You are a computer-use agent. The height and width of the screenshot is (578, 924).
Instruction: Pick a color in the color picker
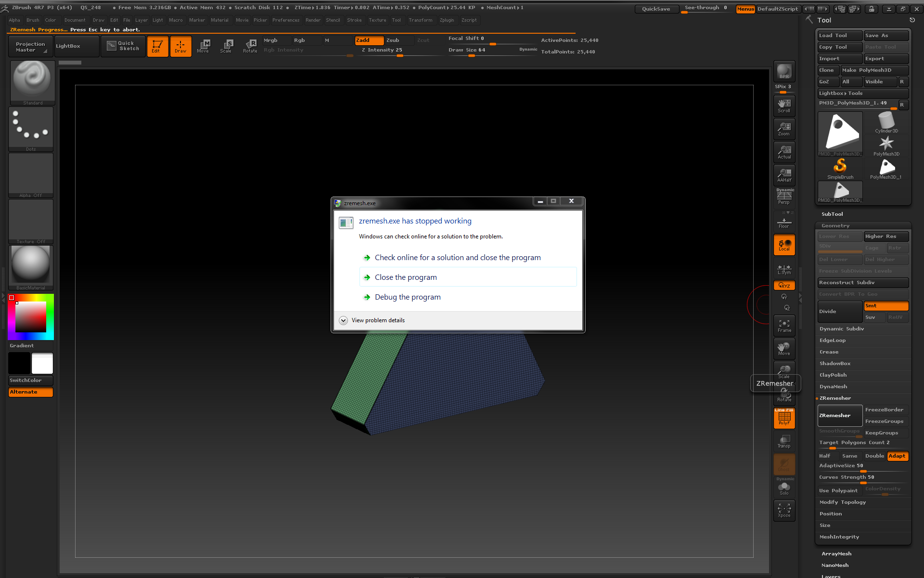point(31,316)
